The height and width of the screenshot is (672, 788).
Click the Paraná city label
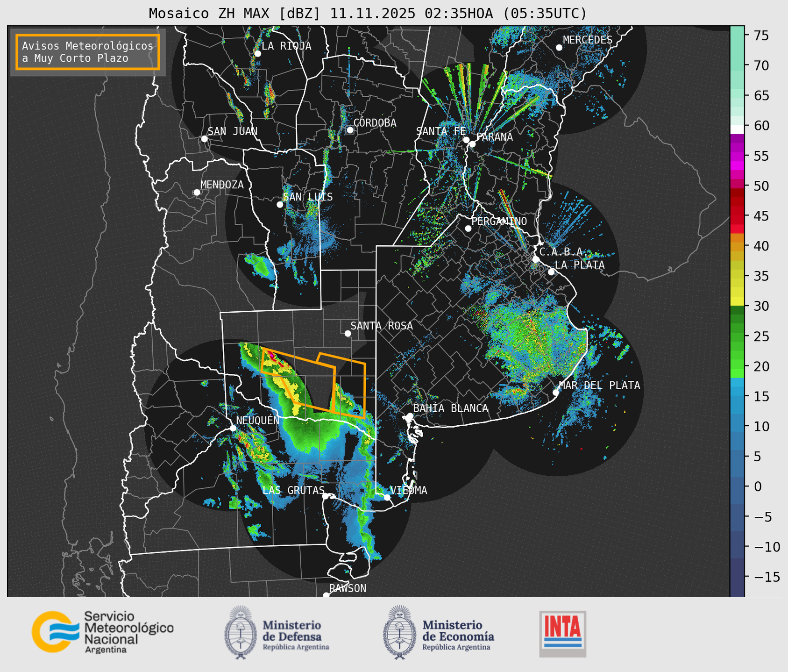(x=494, y=137)
